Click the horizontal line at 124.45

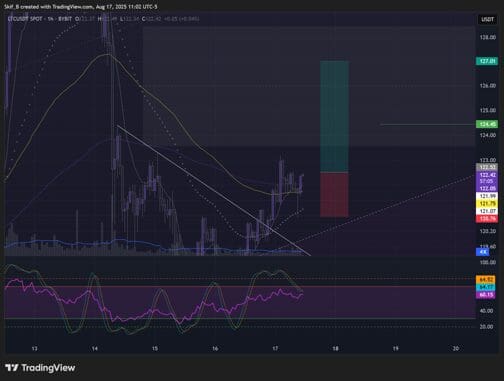point(428,125)
